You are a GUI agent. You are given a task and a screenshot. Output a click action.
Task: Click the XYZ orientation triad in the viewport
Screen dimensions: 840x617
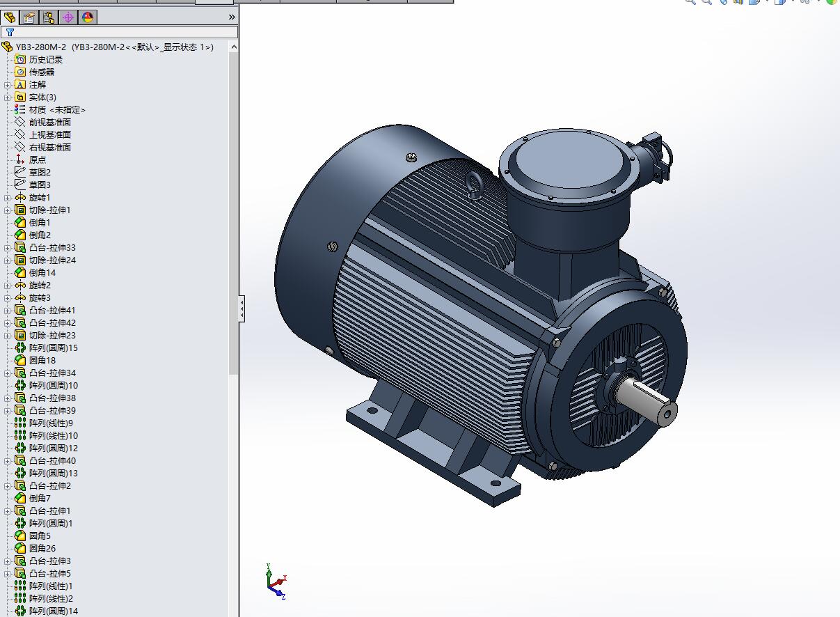(x=276, y=581)
